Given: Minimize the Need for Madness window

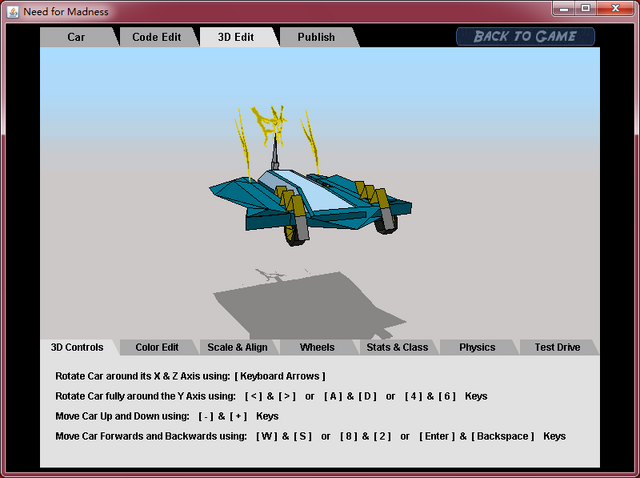Looking at the screenshot, I should click(564, 8).
